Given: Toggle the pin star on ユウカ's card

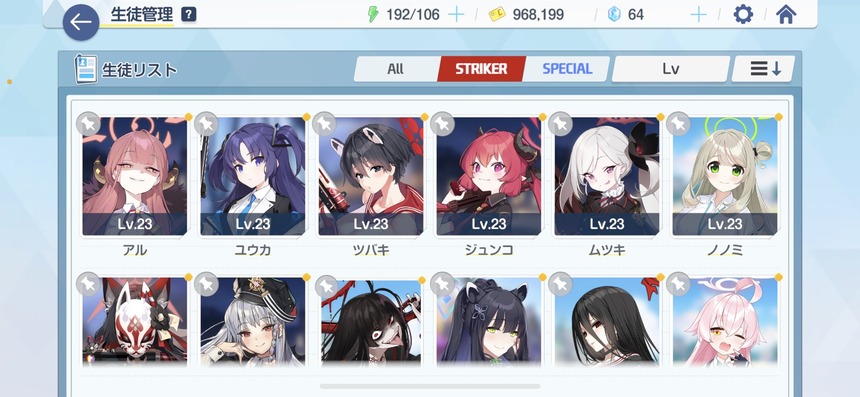Looking at the screenshot, I should click(206, 124).
